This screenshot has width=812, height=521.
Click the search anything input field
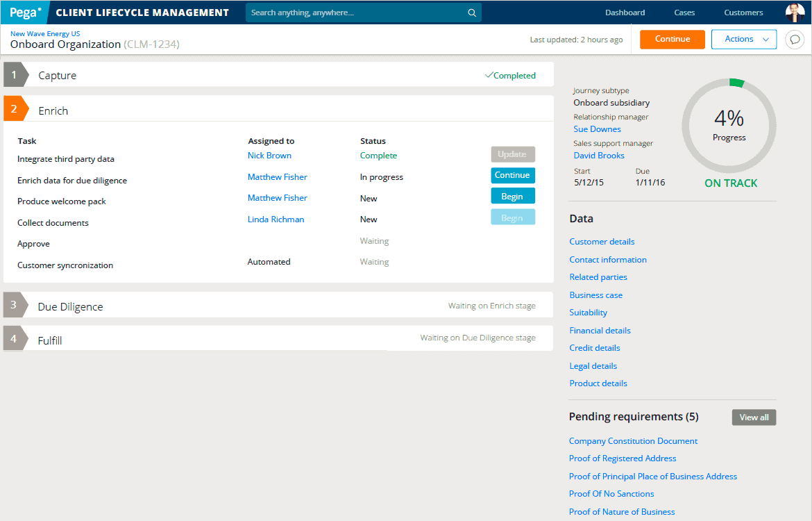[354, 13]
